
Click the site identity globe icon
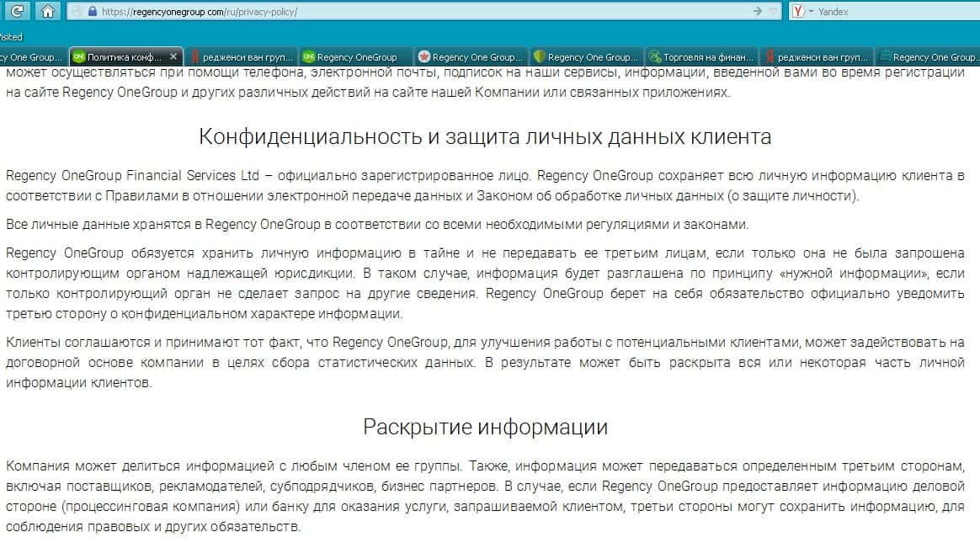click(76, 12)
